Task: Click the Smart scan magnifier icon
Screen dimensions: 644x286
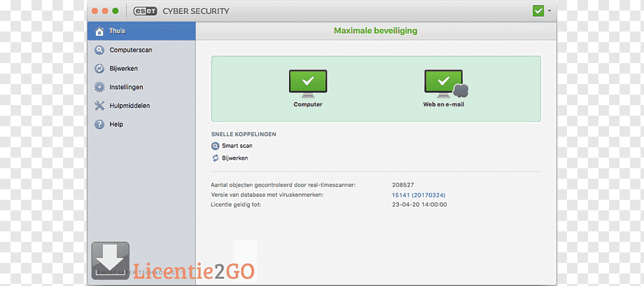Action: point(215,146)
